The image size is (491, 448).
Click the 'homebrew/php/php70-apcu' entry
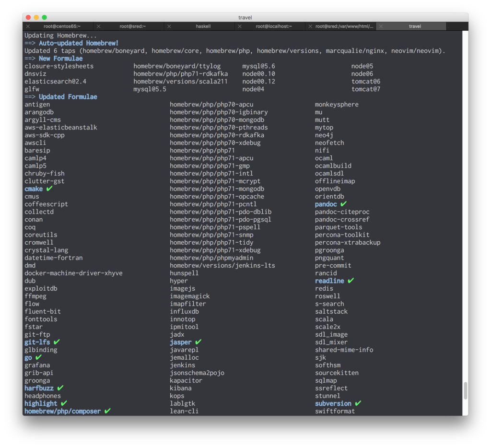tap(211, 104)
